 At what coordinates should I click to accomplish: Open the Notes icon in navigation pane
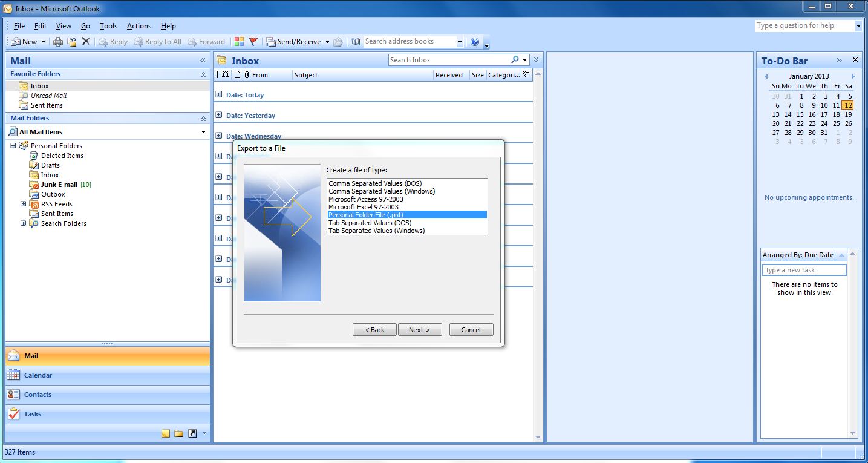(166, 433)
